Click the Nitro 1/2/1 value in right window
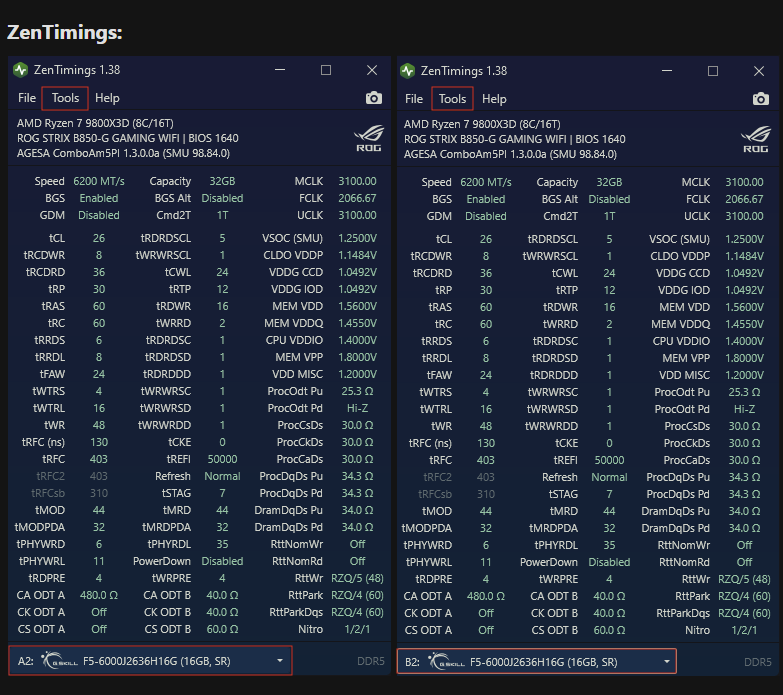The image size is (783, 695). [x=744, y=630]
